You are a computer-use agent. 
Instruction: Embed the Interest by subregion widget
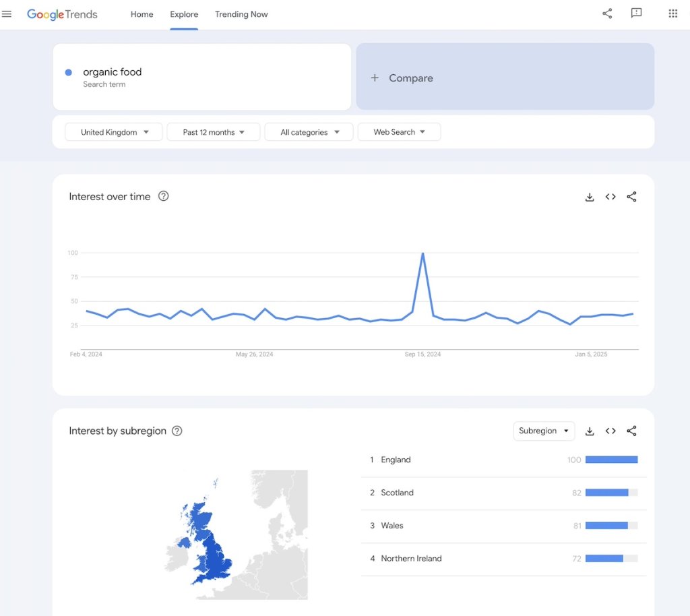pyautogui.click(x=610, y=431)
